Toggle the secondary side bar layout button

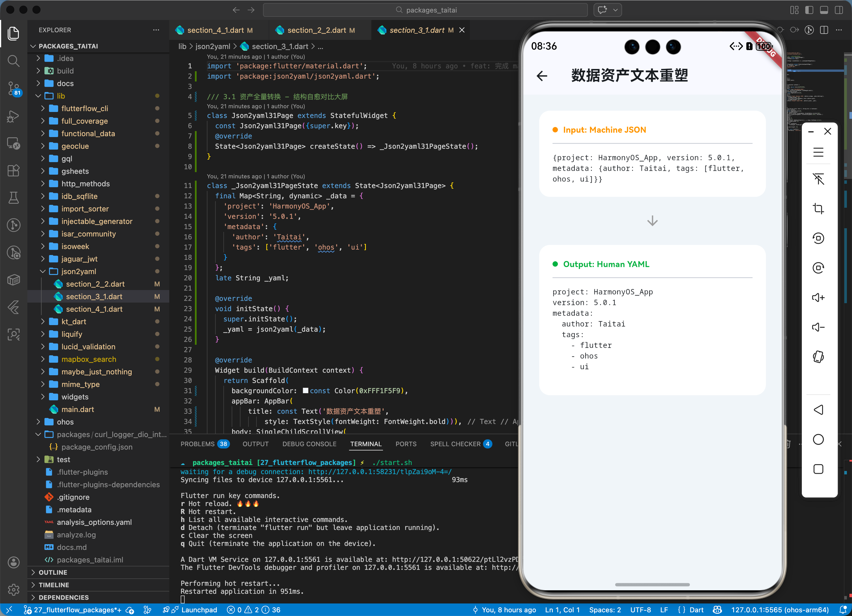click(x=839, y=10)
